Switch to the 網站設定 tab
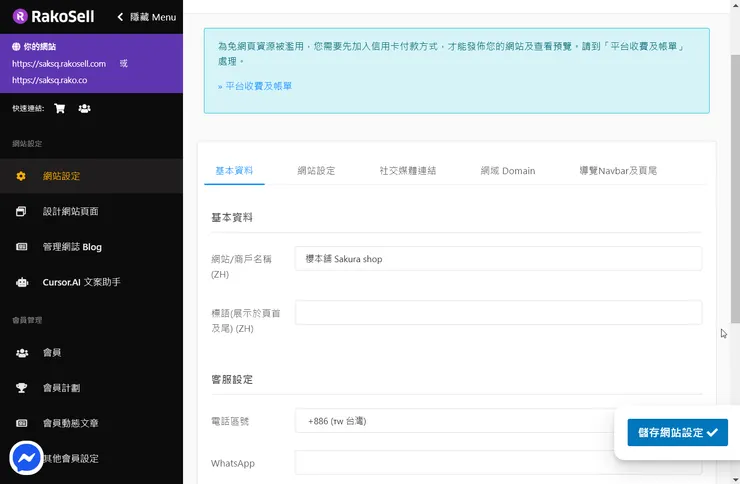 point(316,171)
